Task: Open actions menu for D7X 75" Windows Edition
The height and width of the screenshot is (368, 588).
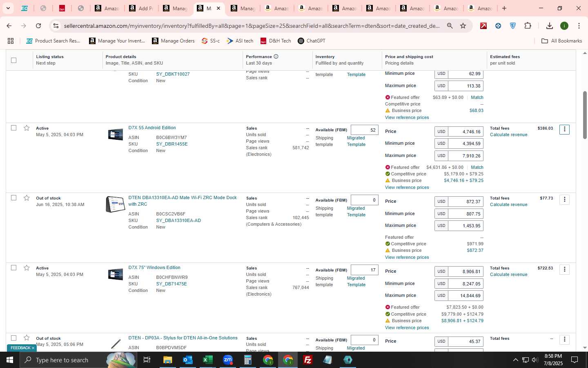Action: pos(564,269)
